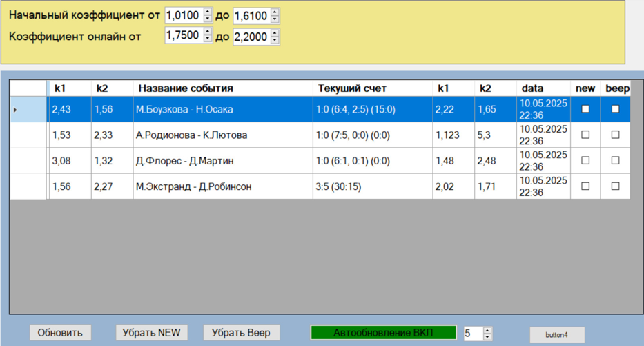This screenshot has height=346, width=644.
Task: Increase the Коэффициент онлайн до value 2,2000
Action: coord(275,33)
